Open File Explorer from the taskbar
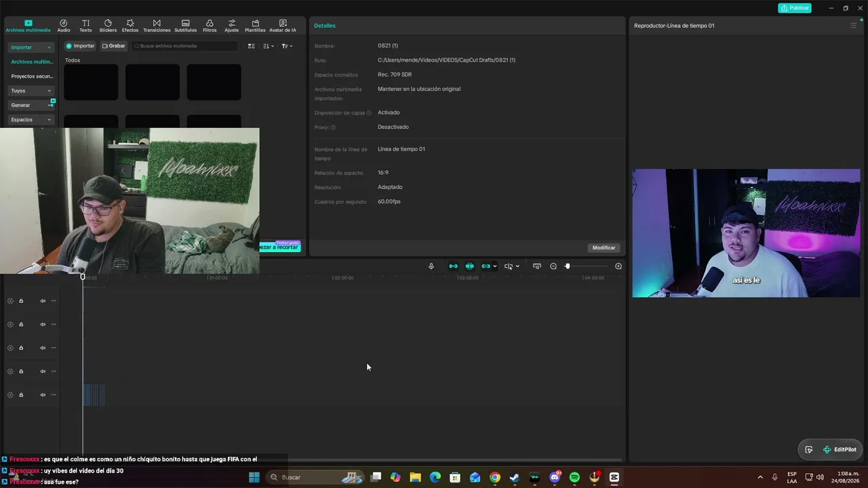The width and height of the screenshot is (868, 488). tap(415, 477)
